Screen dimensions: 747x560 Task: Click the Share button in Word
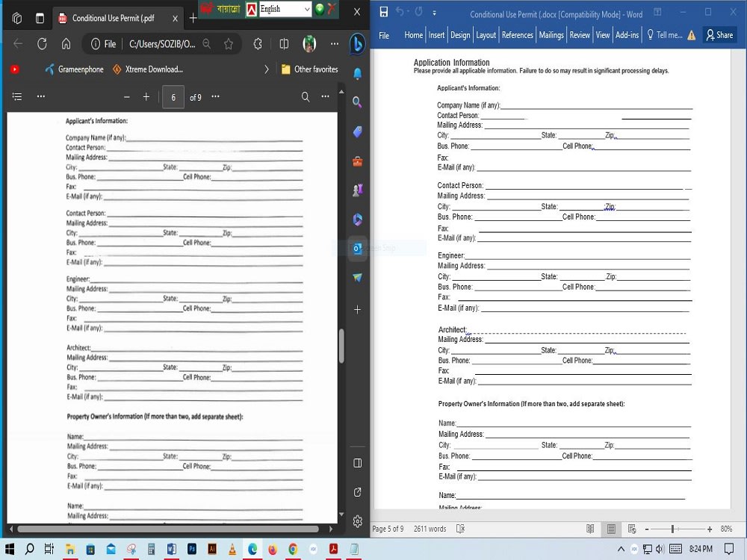720,35
